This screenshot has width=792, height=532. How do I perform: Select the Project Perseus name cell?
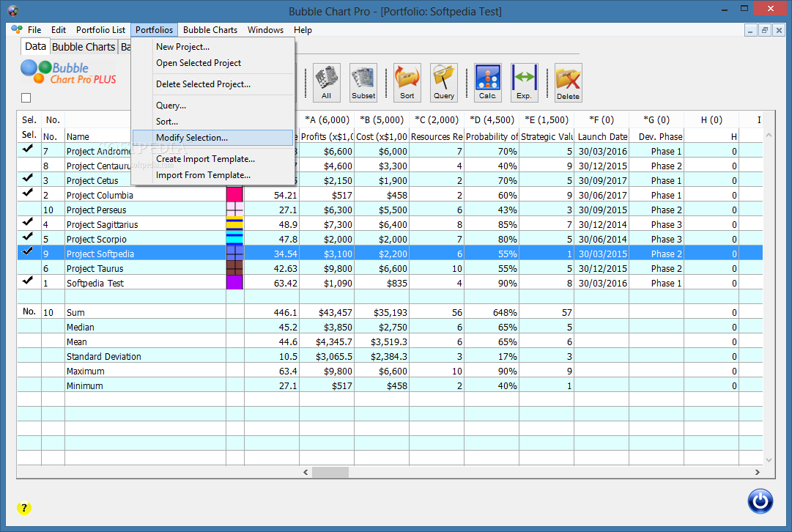[x=146, y=210]
